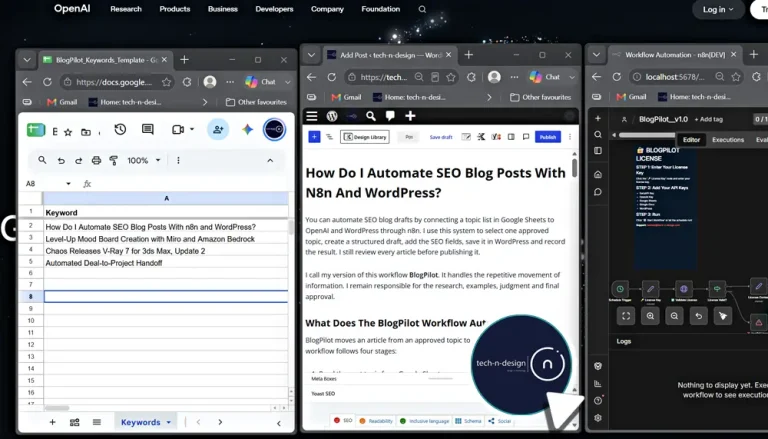Open document overview list view in WordPress editor
This screenshot has width=768, height=439.
(329, 137)
